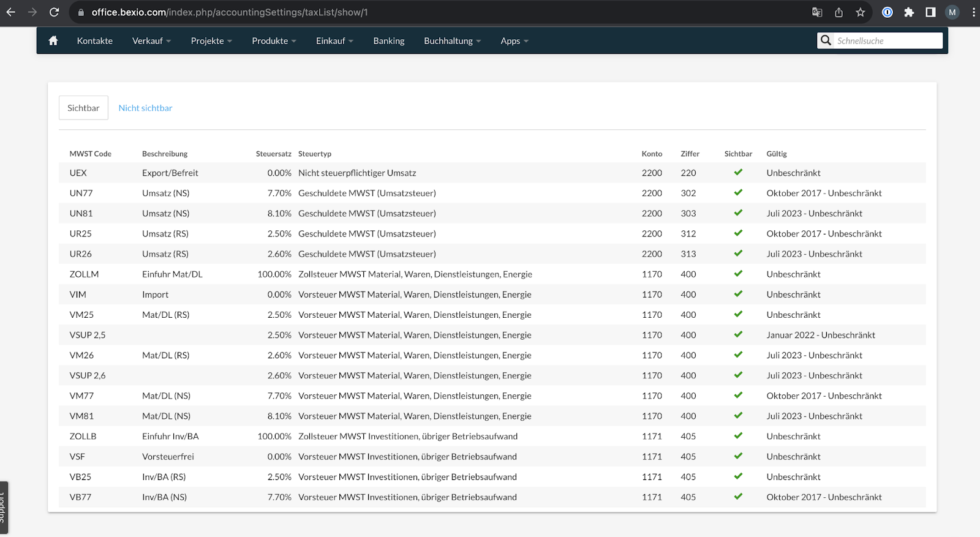Open the Buchhaltung dropdown menu
Viewport: 980px width, 537px height.
click(x=452, y=41)
